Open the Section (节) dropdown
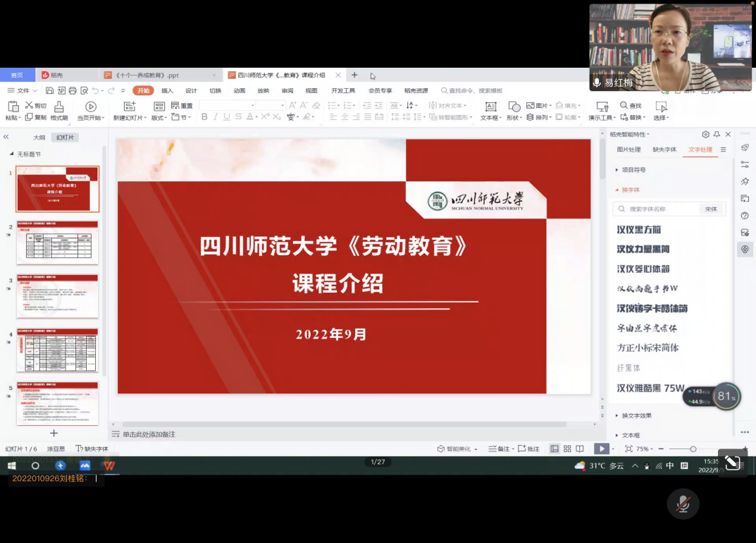 tap(181, 117)
